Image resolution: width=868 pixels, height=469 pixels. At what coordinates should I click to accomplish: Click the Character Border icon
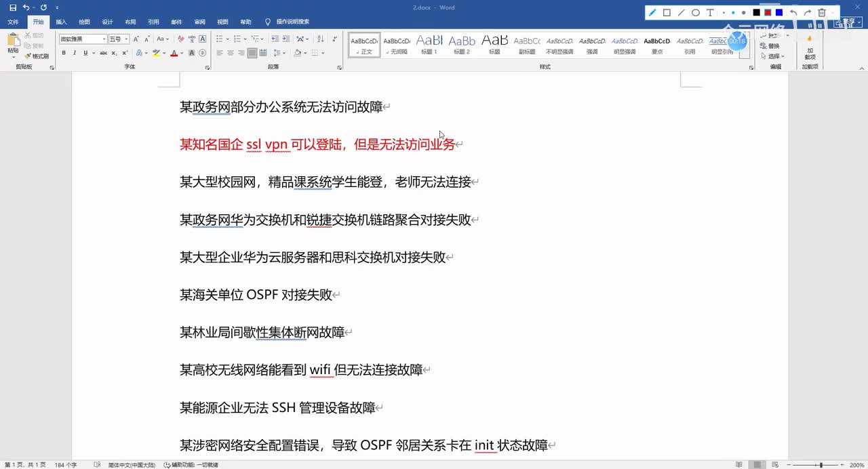coord(202,39)
